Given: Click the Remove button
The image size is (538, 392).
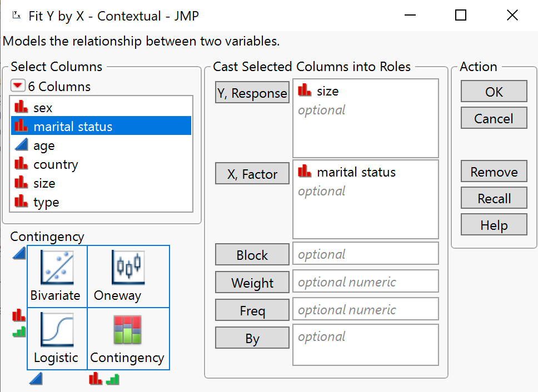Looking at the screenshot, I should click(x=494, y=171).
